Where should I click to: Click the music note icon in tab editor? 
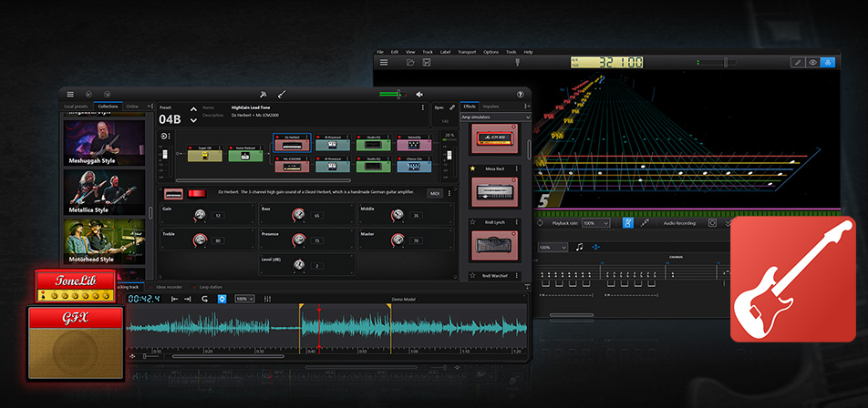click(580, 247)
